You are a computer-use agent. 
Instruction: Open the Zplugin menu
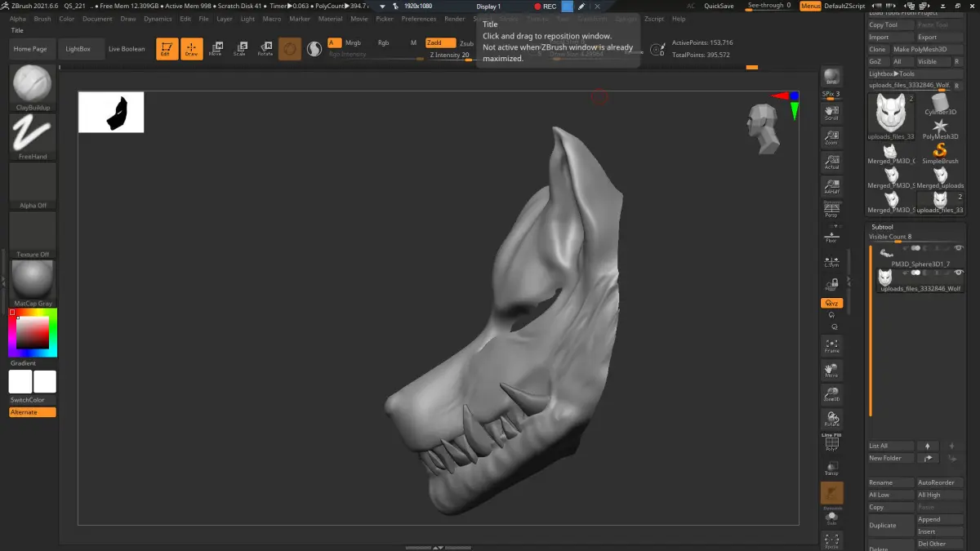pos(626,19)
